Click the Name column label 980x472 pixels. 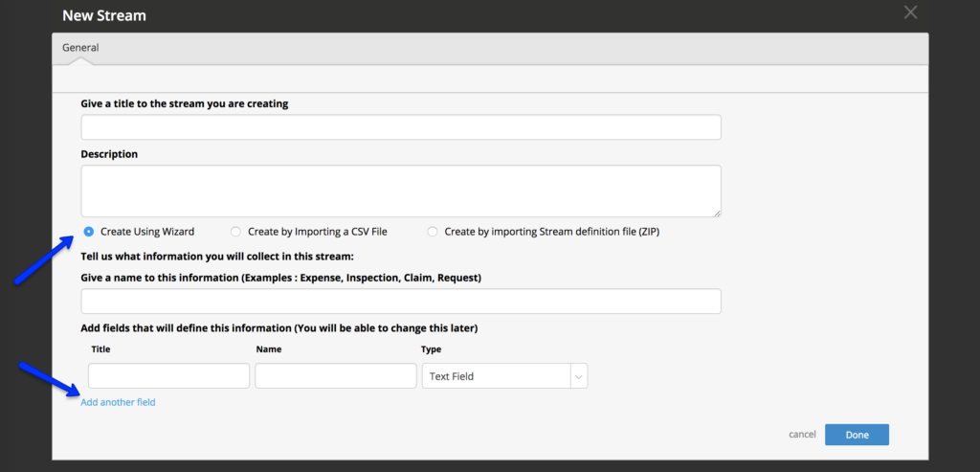click(x=269, y=349)
